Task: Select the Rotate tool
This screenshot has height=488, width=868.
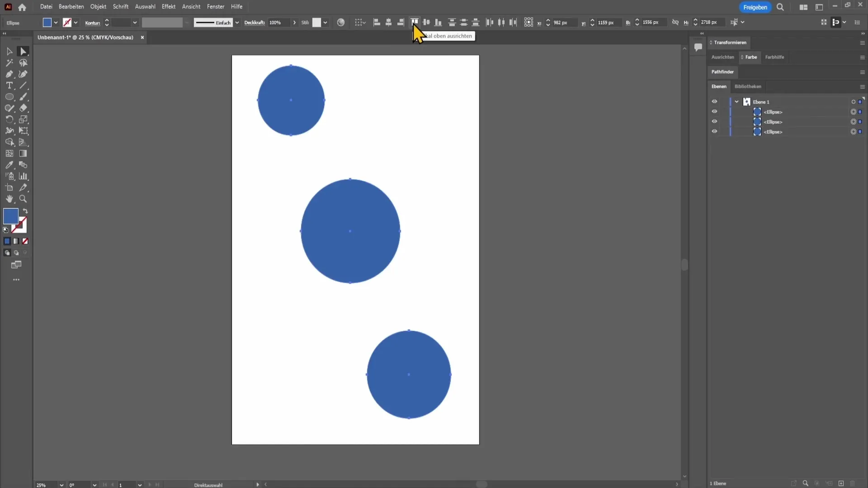Action: click(x=9, y=119)
